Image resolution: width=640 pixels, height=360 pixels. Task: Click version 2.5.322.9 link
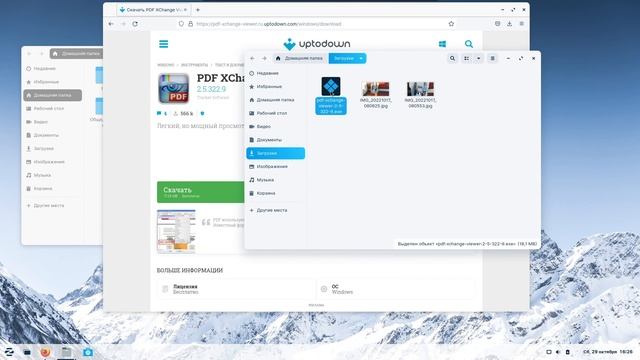(x=211, y=89)
